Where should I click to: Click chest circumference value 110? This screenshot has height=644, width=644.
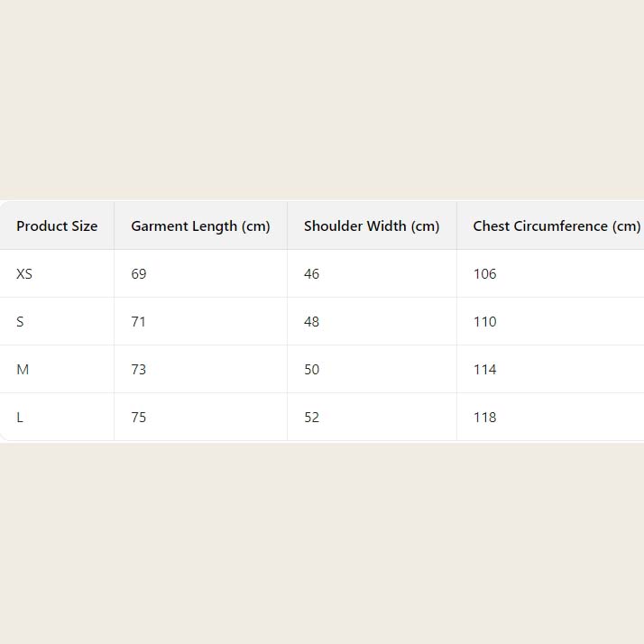click(x=485, y=322)
